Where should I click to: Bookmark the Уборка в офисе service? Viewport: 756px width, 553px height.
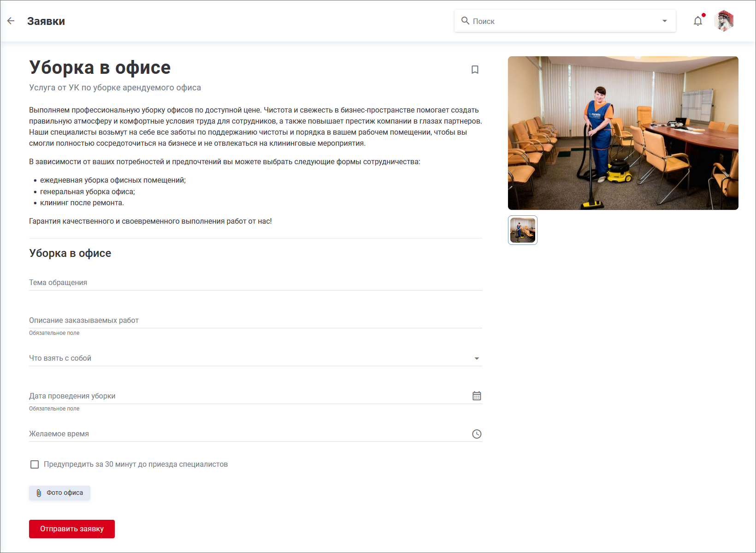pos(475,70)
